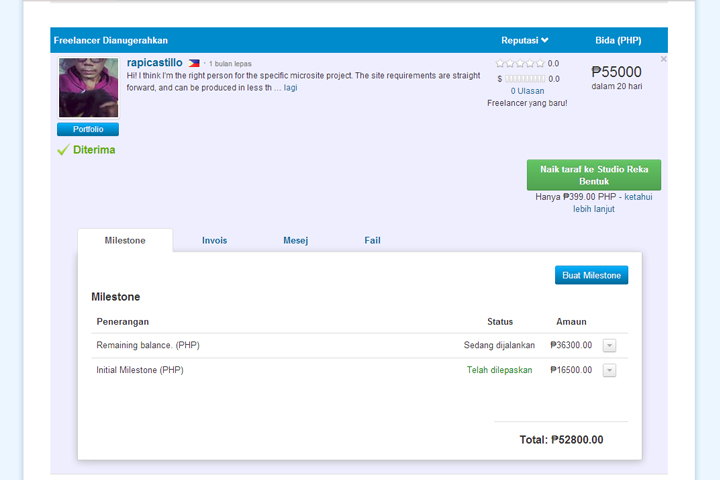Sort by the Reputasi column dropdown

click(525, 40)
